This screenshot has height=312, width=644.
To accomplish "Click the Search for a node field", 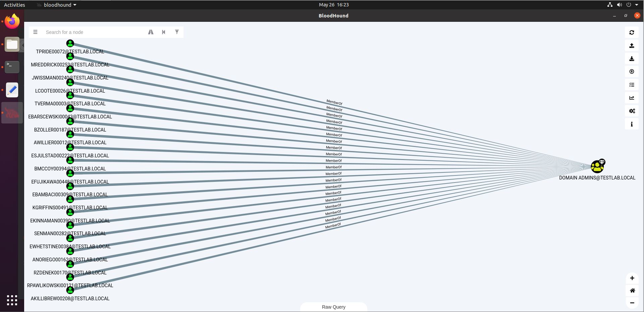I will tap(94, 32).
